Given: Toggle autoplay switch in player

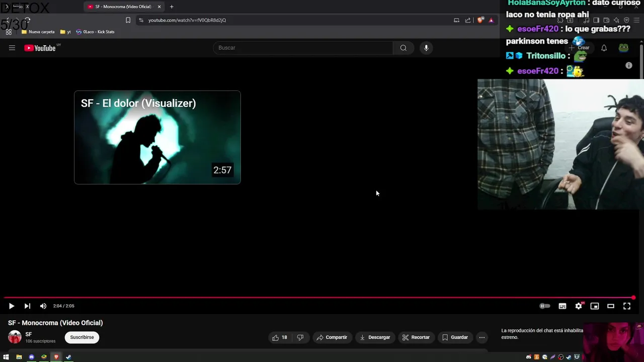Looking at the screenshot, I should point(545,306).
